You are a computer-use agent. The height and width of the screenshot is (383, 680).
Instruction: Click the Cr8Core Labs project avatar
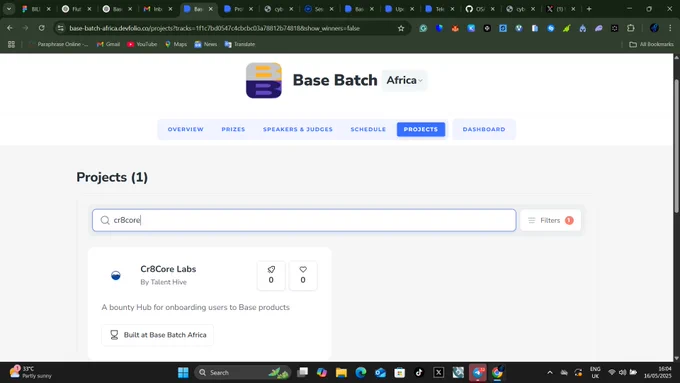pos(116,275)
